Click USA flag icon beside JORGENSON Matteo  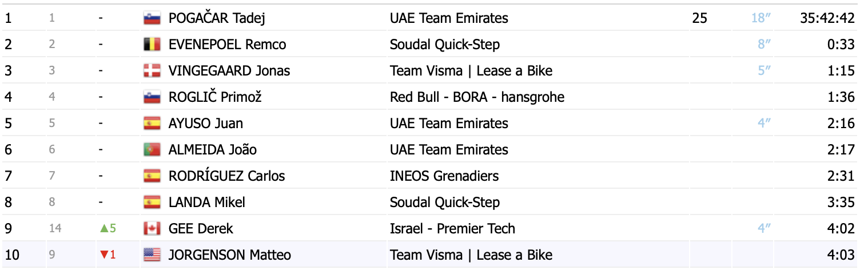point(152,255)
